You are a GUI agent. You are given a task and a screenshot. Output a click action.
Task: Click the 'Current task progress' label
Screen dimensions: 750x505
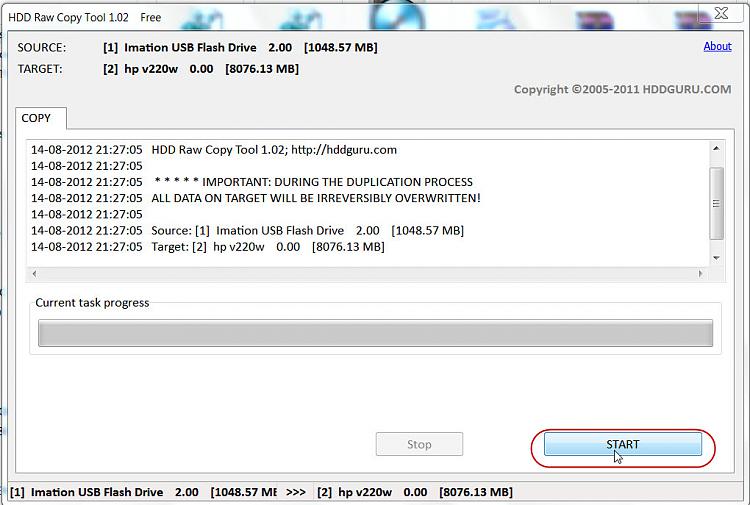[x=92, y=303]
